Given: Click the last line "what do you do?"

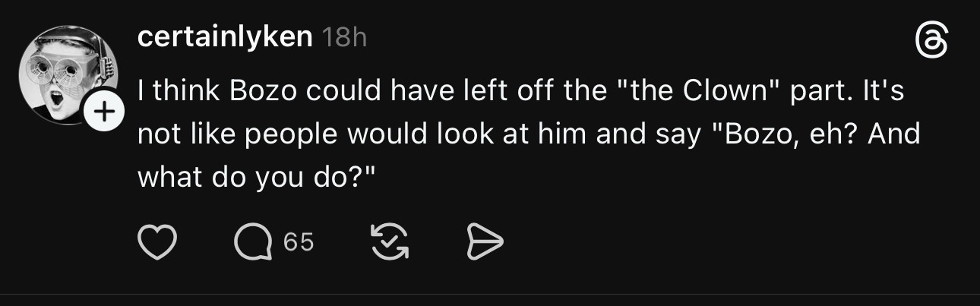Looking at the screenshot, I should (258, 177).
